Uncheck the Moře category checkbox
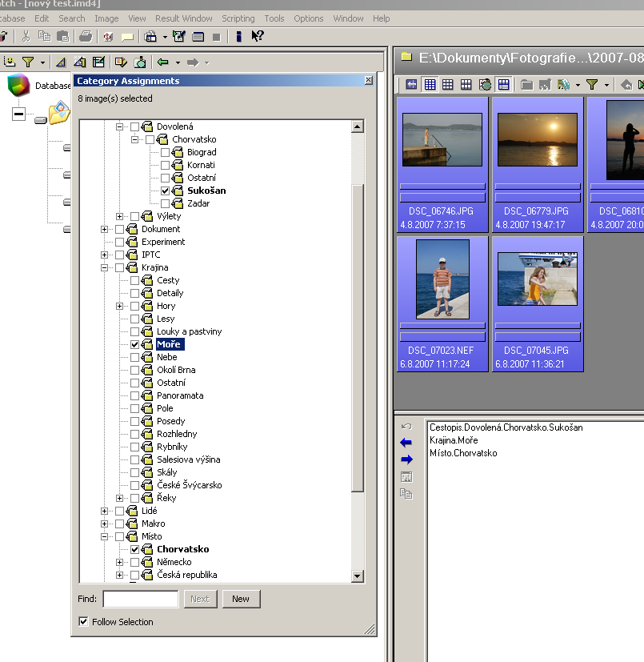Screen dimensions: 644x662 134,344
